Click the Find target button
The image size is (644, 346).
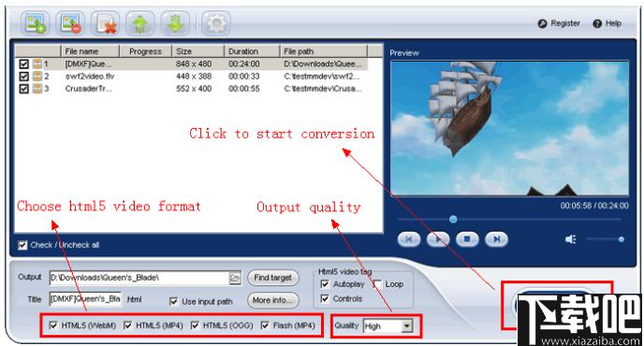273,278
